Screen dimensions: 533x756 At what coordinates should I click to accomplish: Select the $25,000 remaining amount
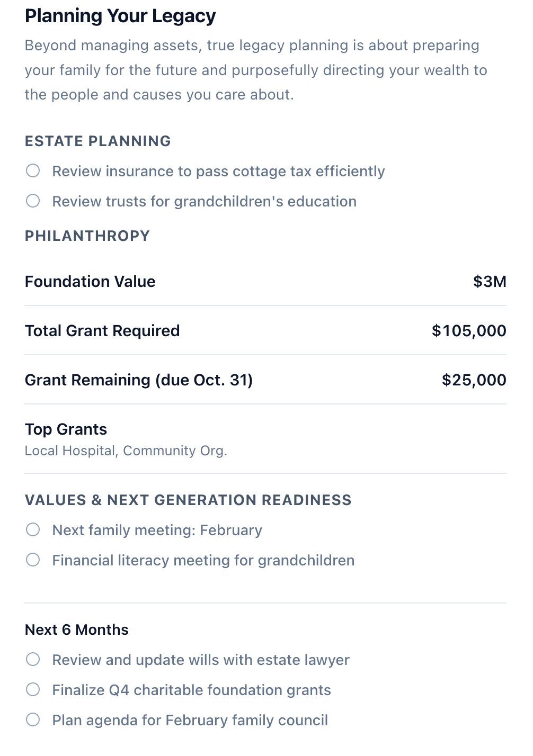coord(474,380)
